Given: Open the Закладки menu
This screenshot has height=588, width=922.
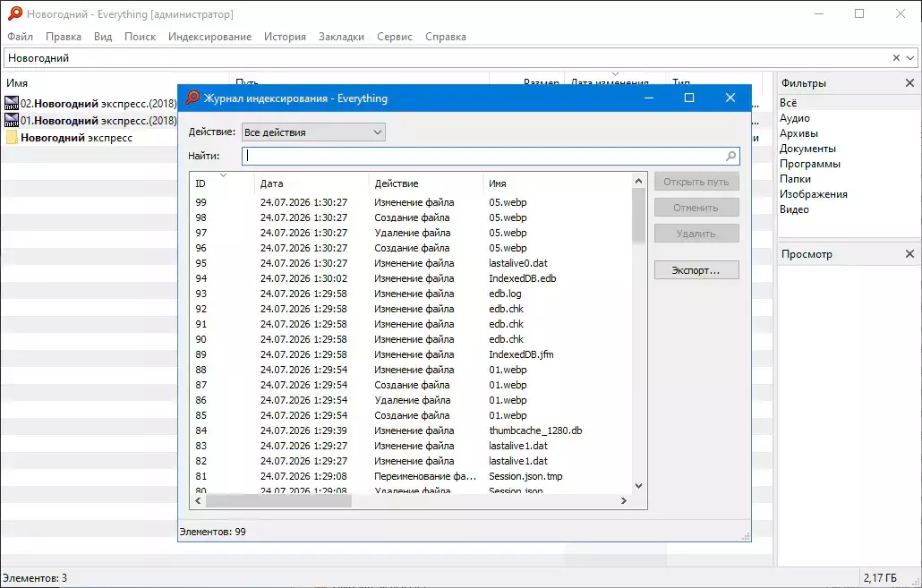Looking at the screenshot, I should (341, 37).
